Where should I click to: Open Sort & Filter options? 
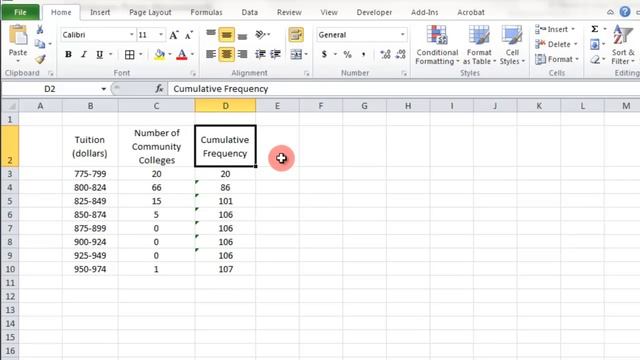623,45
